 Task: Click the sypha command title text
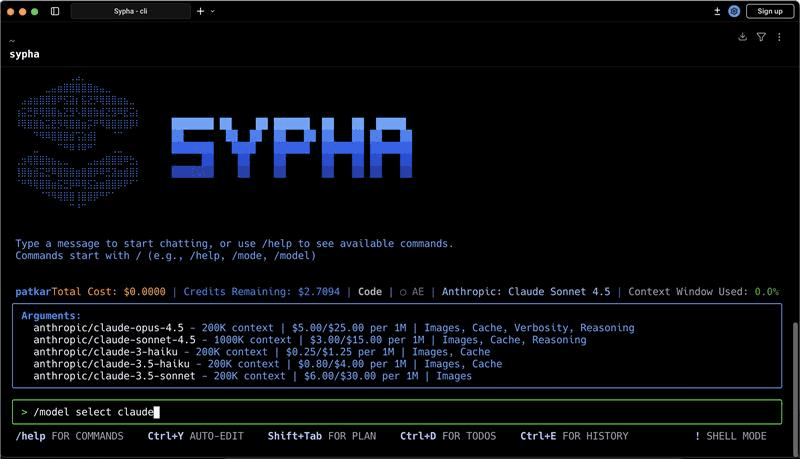pos(24,54)
